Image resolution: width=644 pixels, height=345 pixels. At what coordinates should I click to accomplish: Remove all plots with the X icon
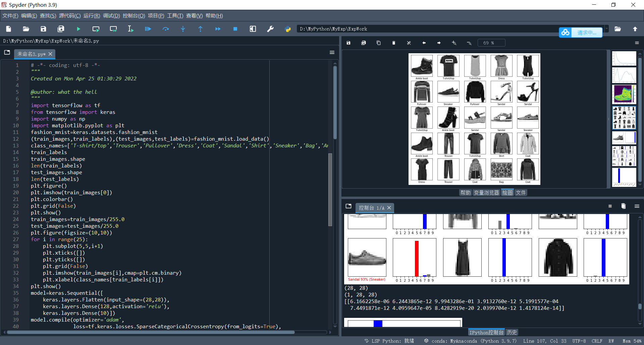(x=409, y=43)
